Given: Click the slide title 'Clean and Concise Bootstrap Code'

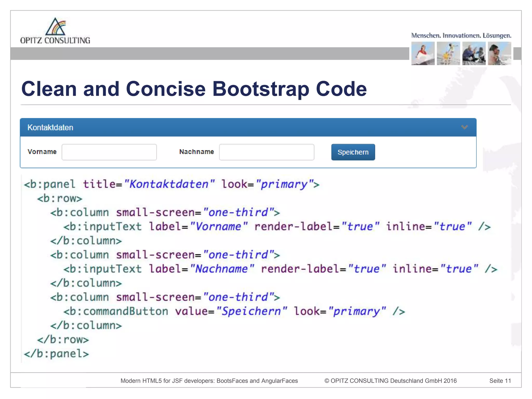Looking at the screenshot, I should [194, 89].
